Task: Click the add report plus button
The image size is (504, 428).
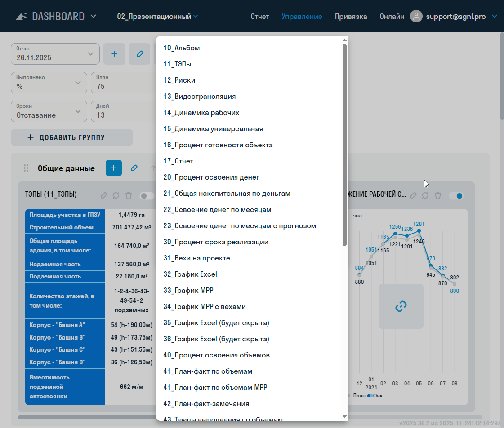Action: point(114,54)
